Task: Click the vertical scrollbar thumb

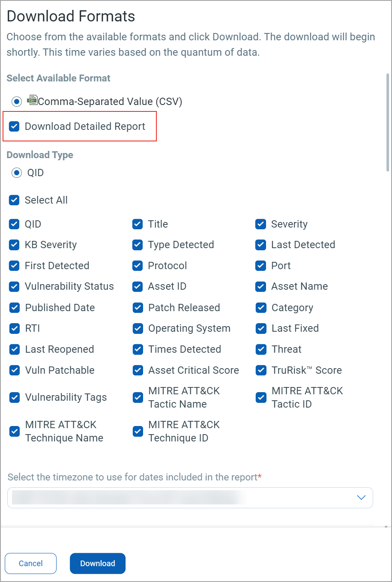Action: [388, 122]
